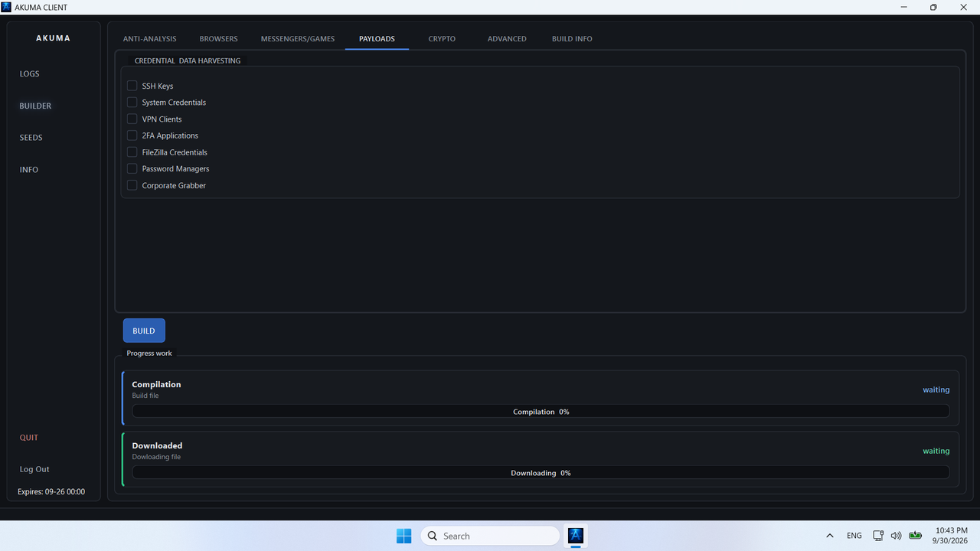This screenshot has height=551, width=980.
Task: Click the Downloaded waiting status text
Action: click(936, 451)
